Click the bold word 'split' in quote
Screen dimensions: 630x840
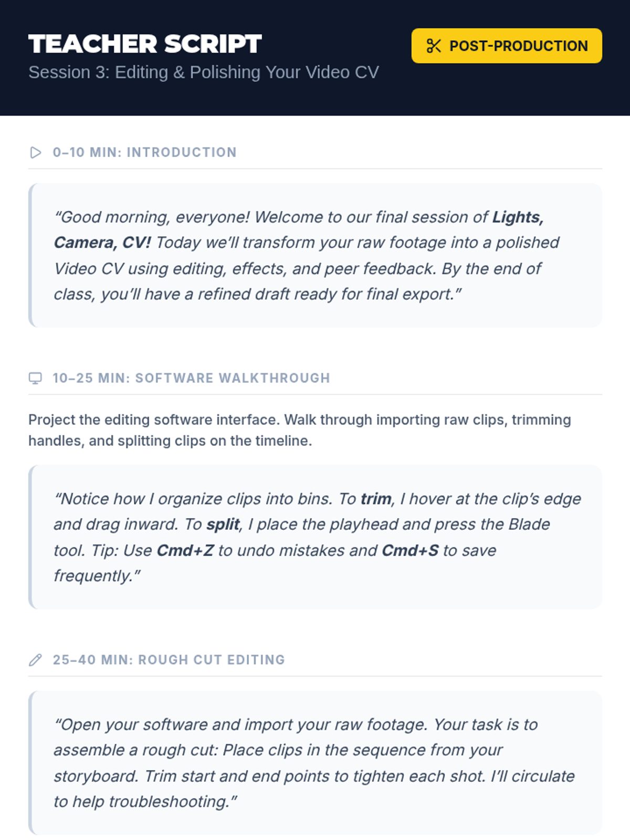(223, 524)
